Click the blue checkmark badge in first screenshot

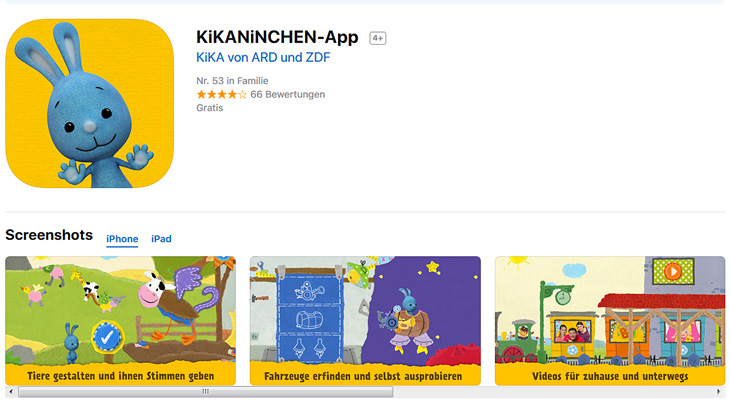point(108,337)
